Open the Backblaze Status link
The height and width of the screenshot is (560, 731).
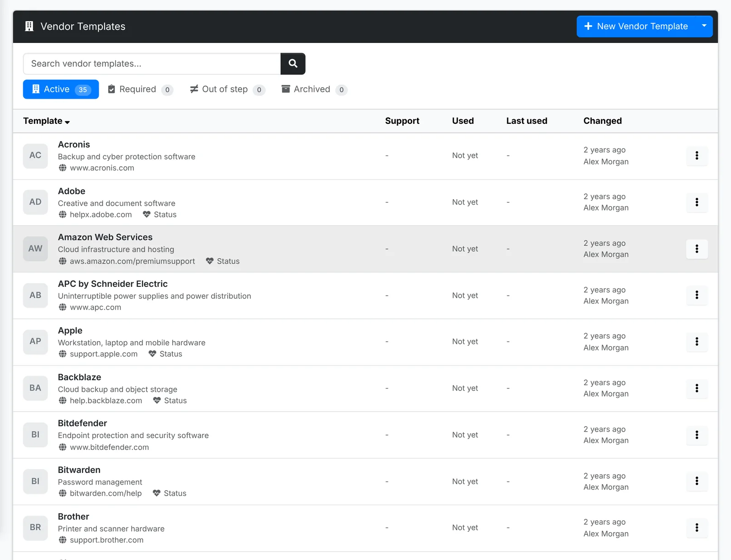point(170,401)
